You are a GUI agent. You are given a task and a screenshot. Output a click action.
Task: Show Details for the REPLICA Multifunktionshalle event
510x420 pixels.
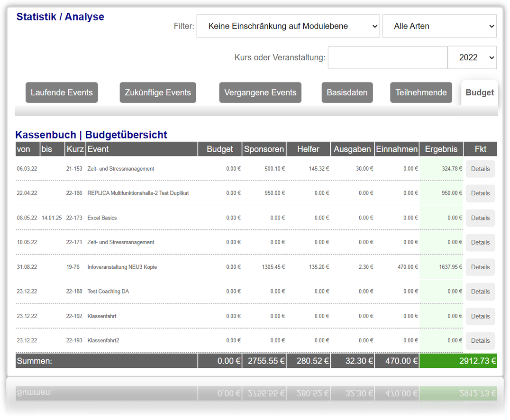481,193
